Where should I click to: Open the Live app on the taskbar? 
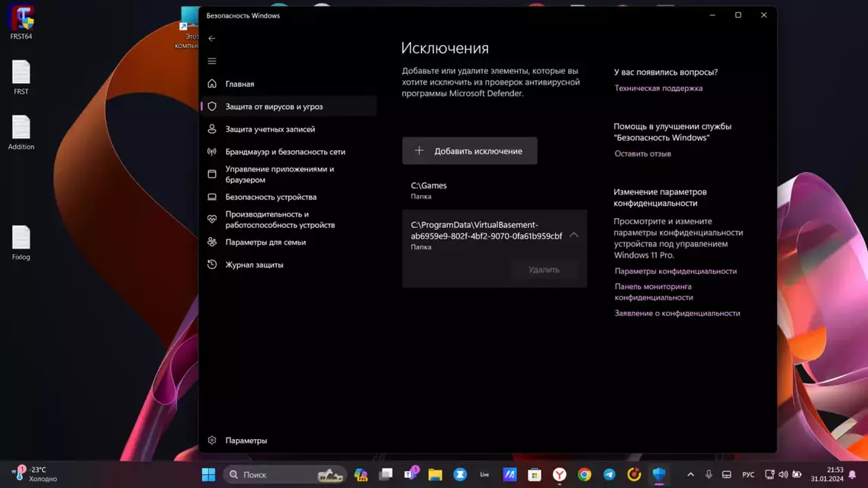pos(484,475)
